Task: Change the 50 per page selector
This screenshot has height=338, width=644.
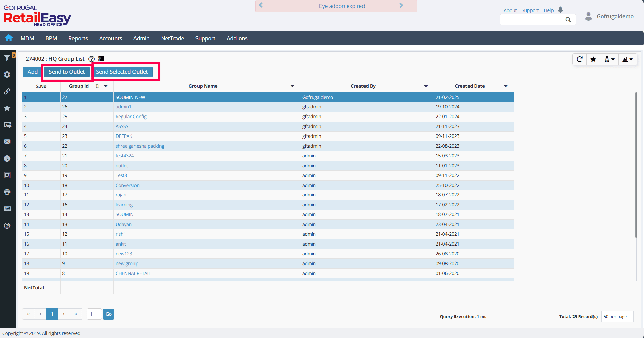Action: click(x=617, y=317)
